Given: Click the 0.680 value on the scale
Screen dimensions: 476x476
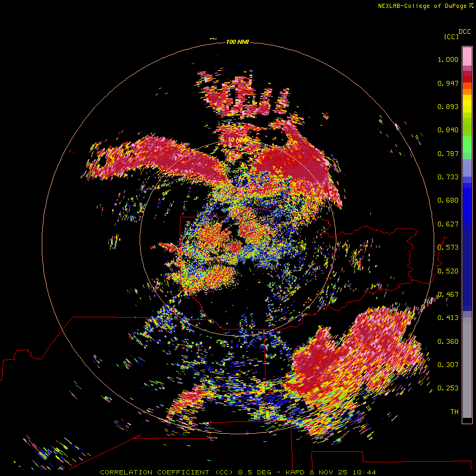Looking at the screenshot, I should pyautogui.click(x=448, y=200).
